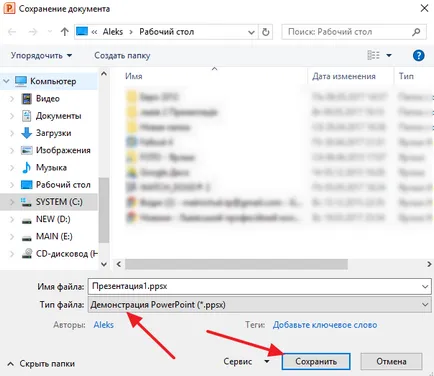Click the horizontal scrollbar left arrow
This screenshot has width=434, height=376.
tap(119, 264)
